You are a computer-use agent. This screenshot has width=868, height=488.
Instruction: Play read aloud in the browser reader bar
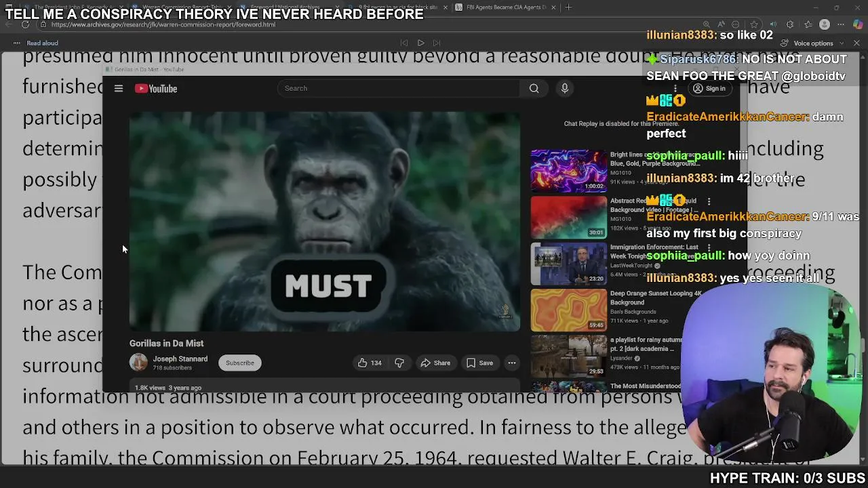[x=420, y=43]
